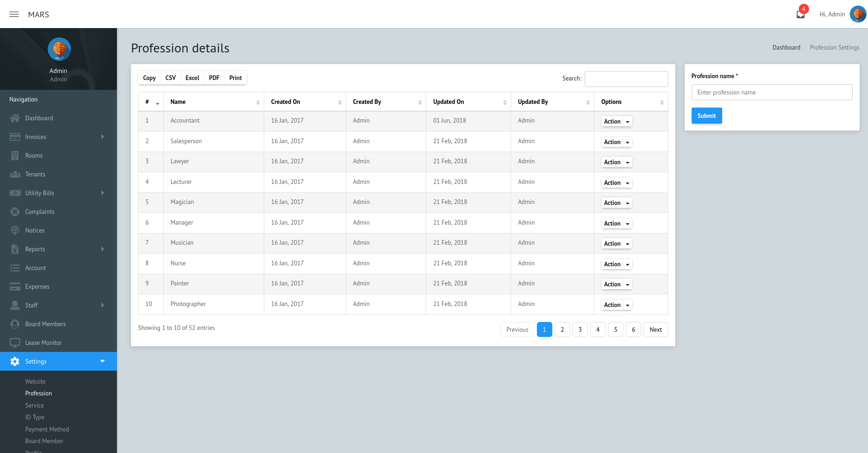Submit the new profession name
868x453 pixels.
pyautogui.click(x=706, y=116)
